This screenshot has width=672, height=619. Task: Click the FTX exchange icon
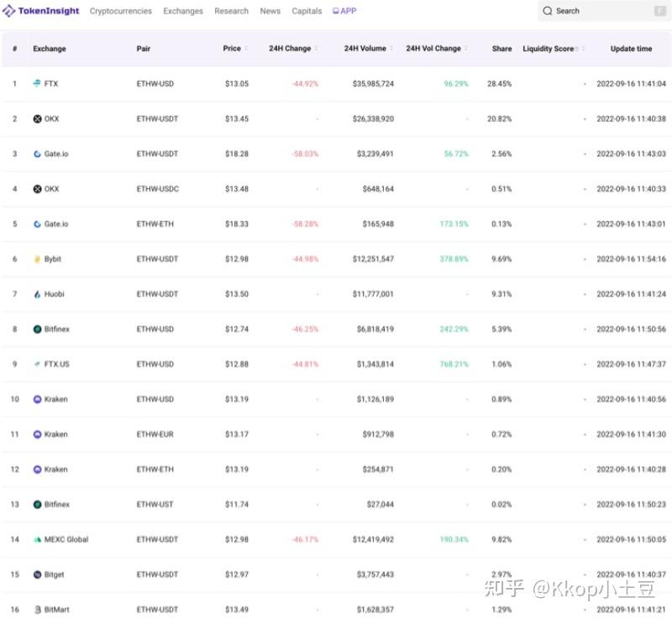coord(37,83)
